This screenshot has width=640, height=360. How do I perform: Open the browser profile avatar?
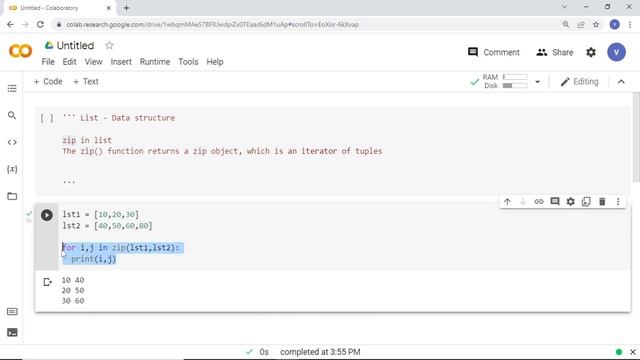click(x=615, y=24)
